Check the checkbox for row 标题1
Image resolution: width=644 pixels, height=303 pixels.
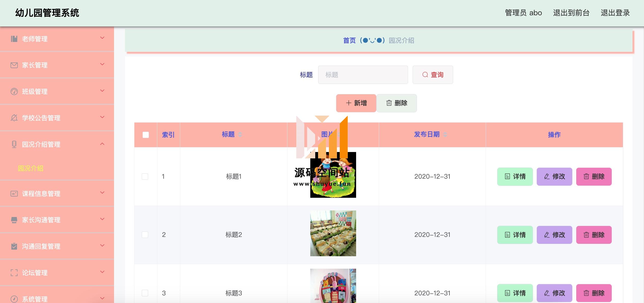click(x=145, y=176)
